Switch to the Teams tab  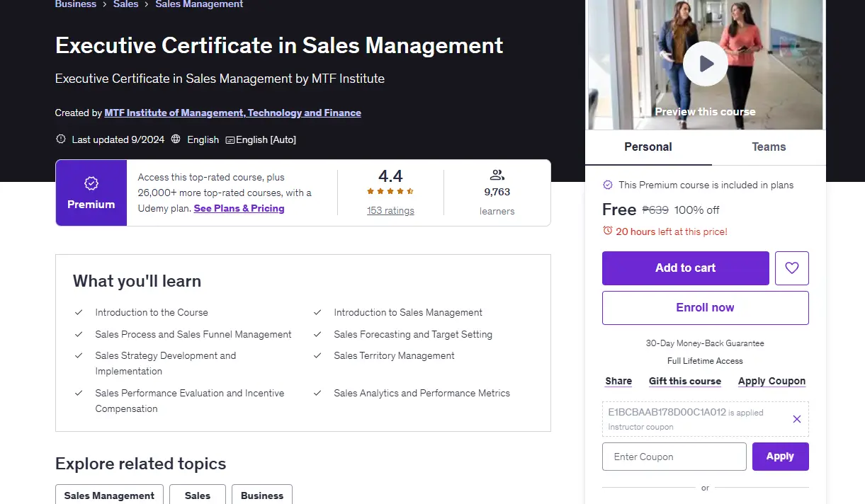click(x=769, y=147)
